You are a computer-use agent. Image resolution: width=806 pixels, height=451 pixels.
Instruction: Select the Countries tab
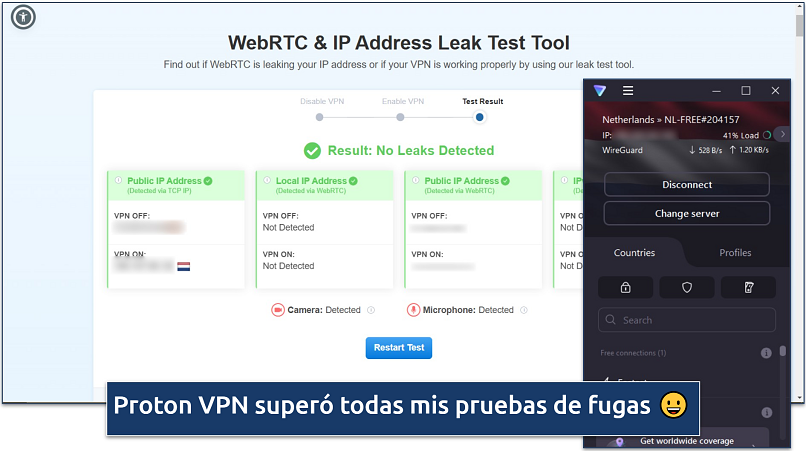(x=634, y=252)
